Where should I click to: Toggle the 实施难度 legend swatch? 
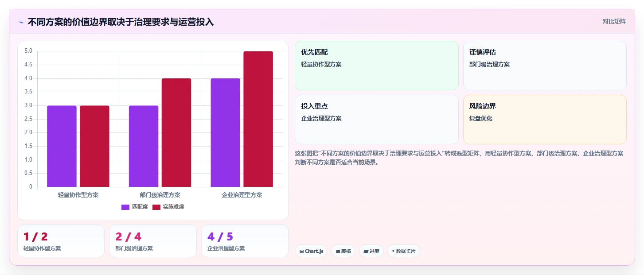[x=156, y=207]
